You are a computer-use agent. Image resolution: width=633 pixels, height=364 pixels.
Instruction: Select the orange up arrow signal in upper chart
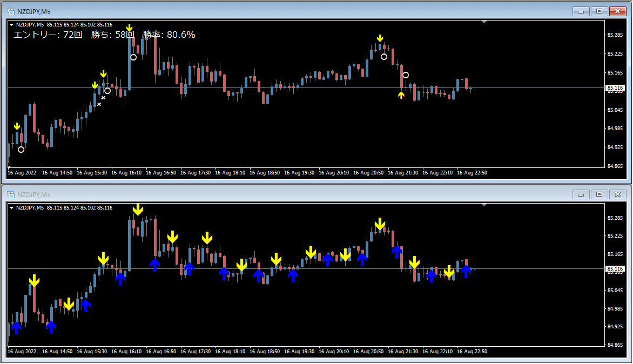(x=401, y=95)
